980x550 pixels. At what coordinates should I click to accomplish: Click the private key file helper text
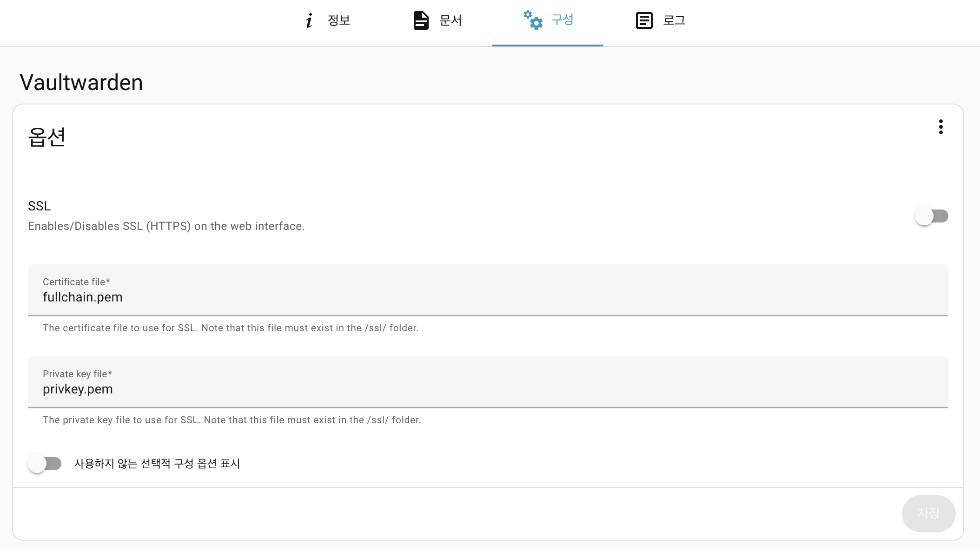[232, 420]
